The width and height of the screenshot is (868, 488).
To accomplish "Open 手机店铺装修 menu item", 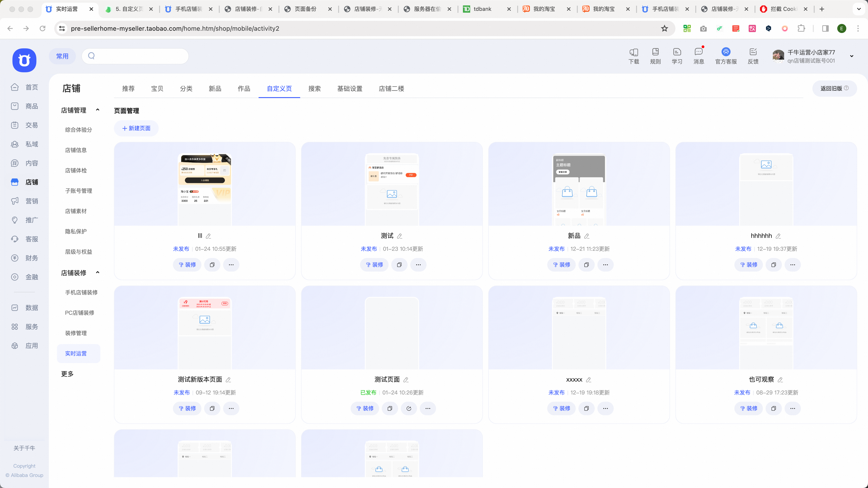I will 81,292.
